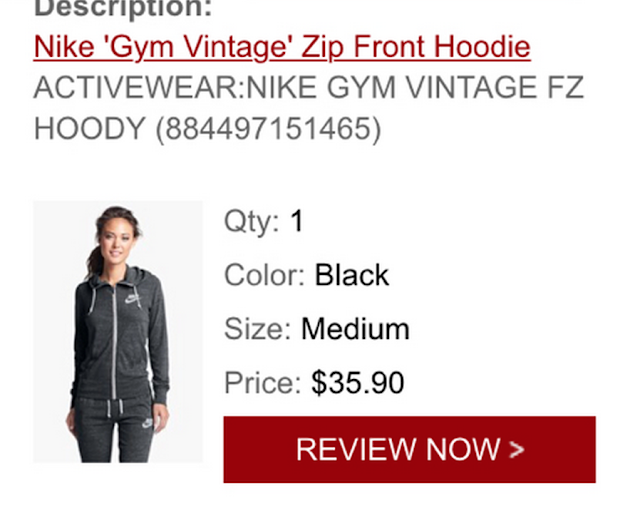Click the word HOODY in the description
This screenshot has height=530, width=640.
pos(90,129)
